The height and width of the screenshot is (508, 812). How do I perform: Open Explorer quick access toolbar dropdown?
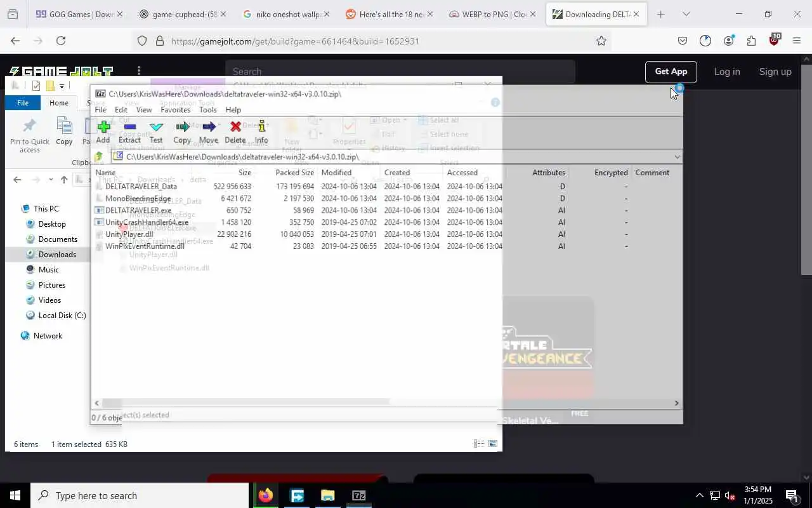point(62,86)
